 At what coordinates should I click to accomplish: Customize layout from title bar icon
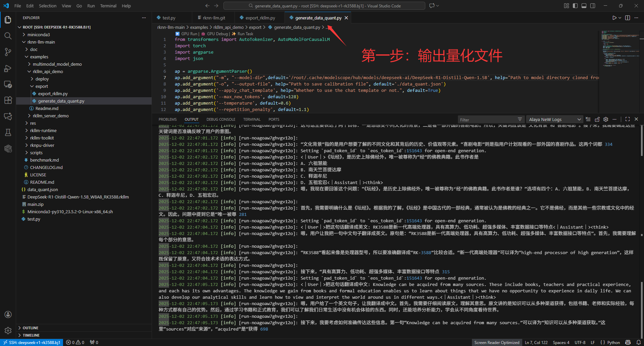[x=567, y=6]
